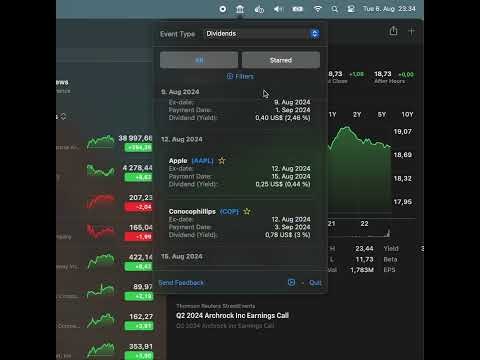Toggle the green +2,19 change badge
Screen dimensions: 480x360
click(x=138, y=296)
